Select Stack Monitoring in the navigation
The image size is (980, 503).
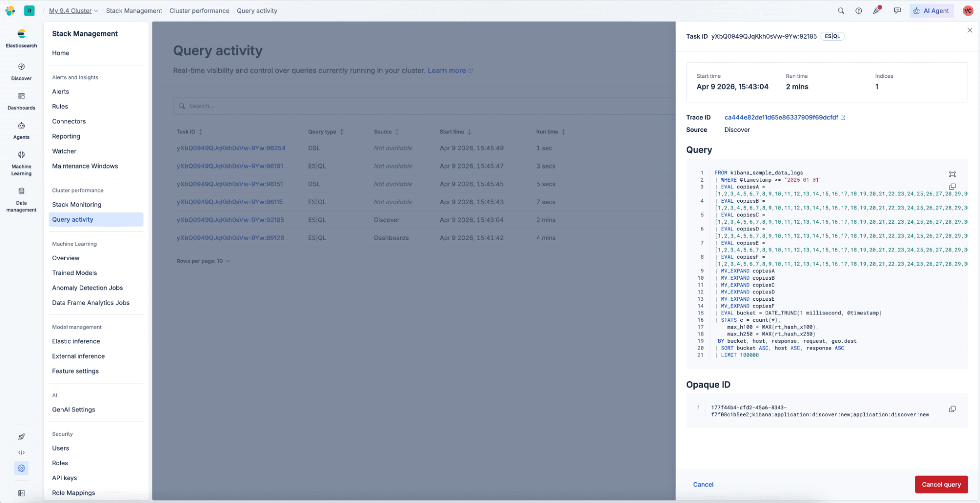76,204
